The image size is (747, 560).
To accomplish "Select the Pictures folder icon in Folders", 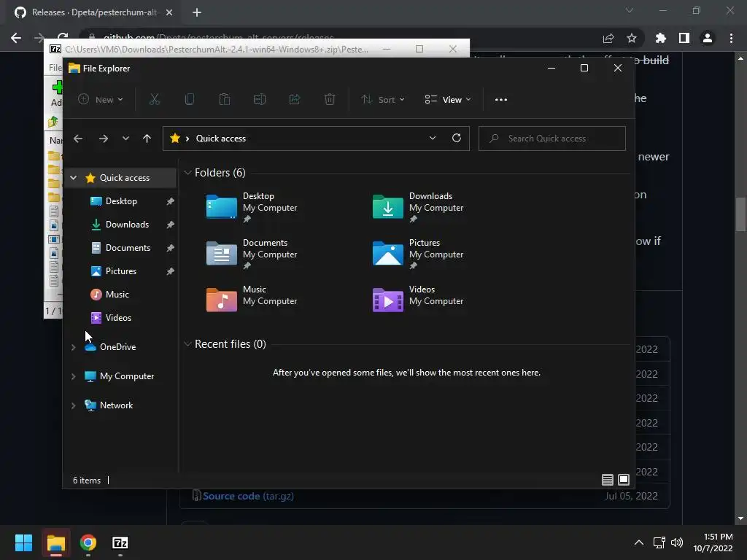I will [x=388, y=253].
